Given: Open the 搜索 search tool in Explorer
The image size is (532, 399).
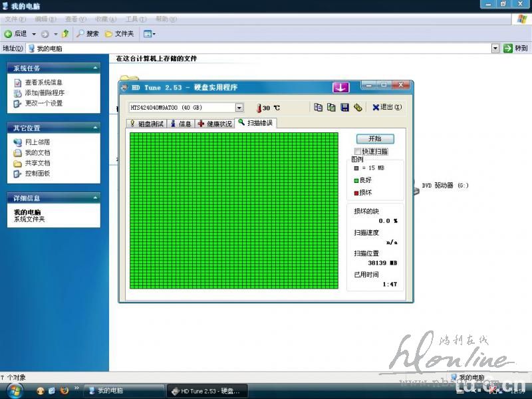Looking at the screenshot, I should point(87,34).
